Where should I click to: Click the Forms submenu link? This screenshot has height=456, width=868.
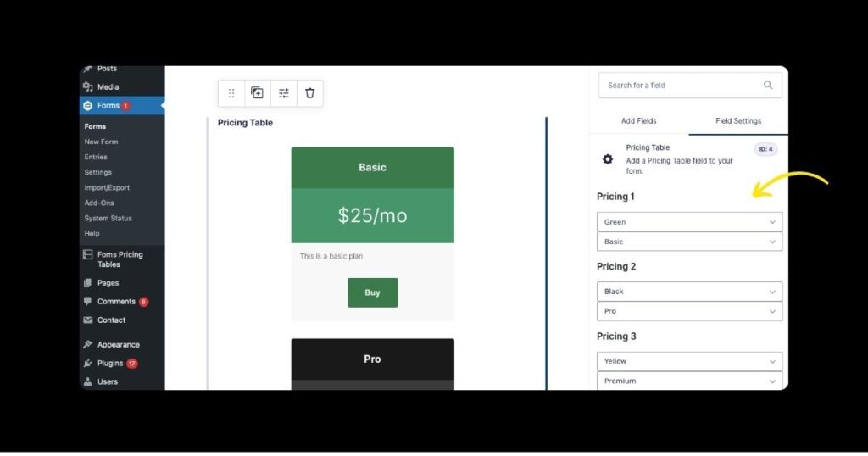tap(95, 127)
